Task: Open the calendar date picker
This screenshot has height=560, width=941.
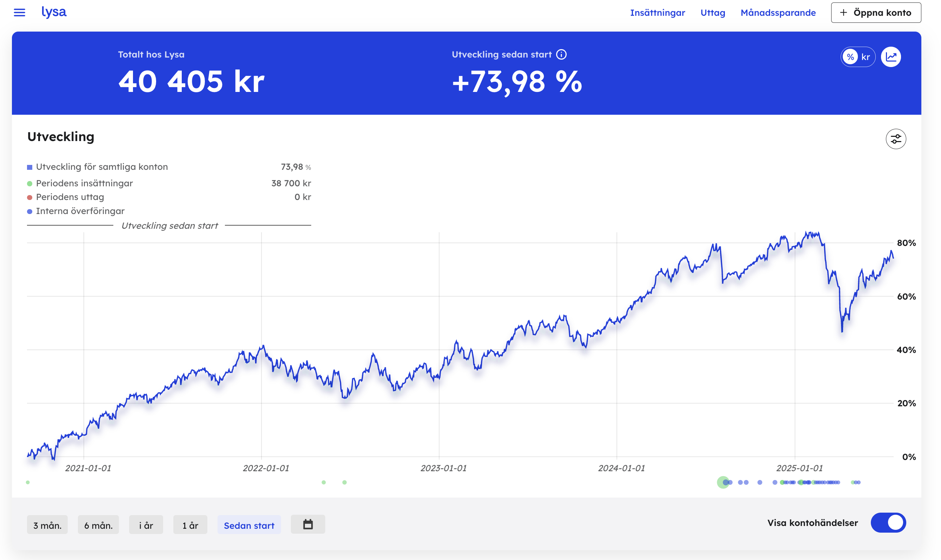Action: (x=308, y=524)
